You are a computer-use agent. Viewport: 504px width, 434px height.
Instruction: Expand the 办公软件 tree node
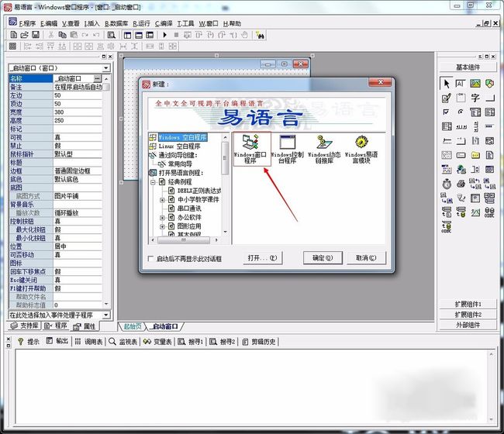click(x=162, y=218)
